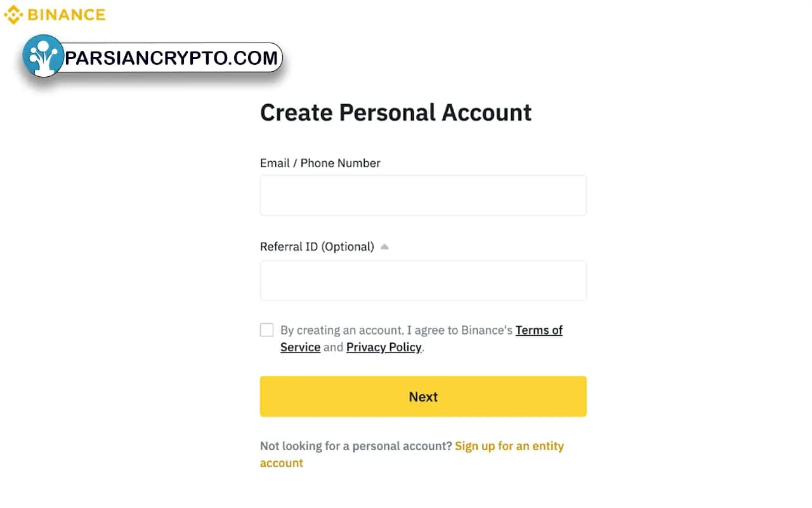
Task: Click the 'Not looking for a personal account?' text
Action: click(356, 446)
